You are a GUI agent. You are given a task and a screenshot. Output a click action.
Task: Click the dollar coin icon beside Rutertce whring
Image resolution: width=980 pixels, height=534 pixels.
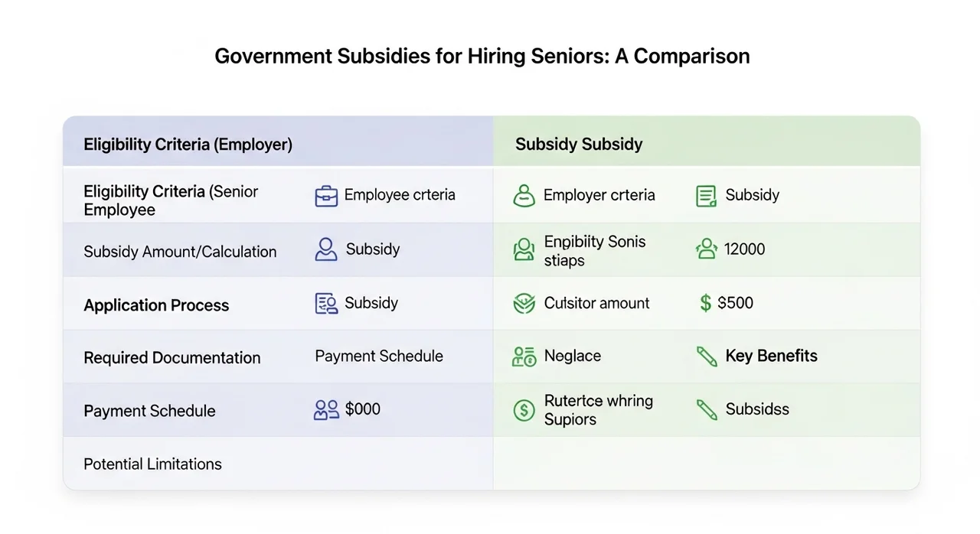[x=524, y=410]
